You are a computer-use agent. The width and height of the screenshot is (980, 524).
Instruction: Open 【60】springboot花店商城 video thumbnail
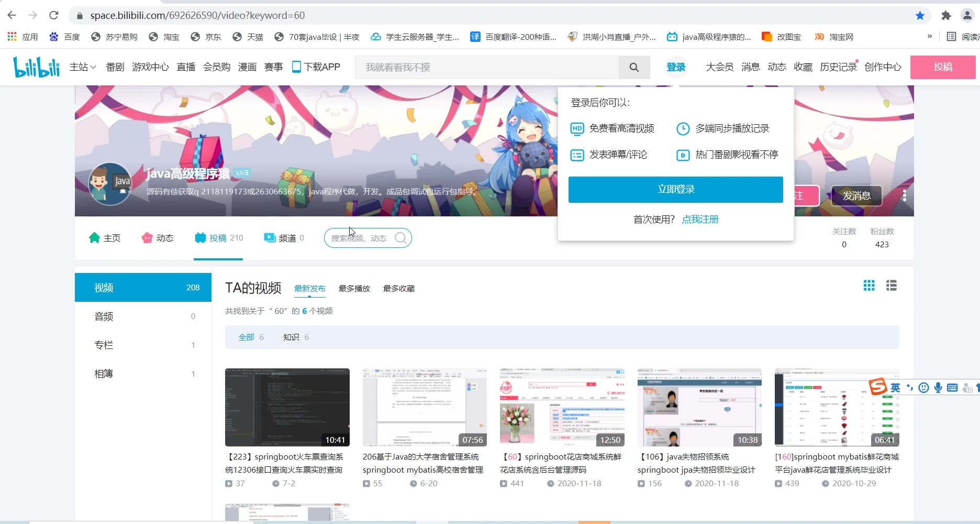tap(562, 407)
